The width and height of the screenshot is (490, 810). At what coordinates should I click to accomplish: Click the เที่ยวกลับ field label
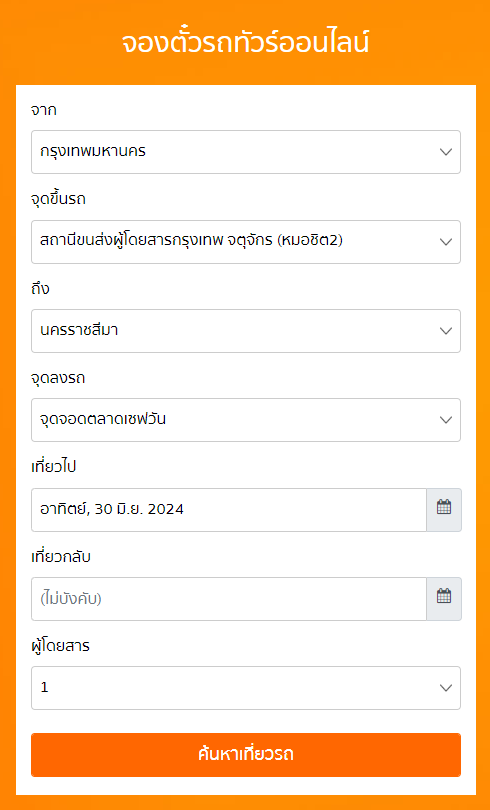click(61, 557)
